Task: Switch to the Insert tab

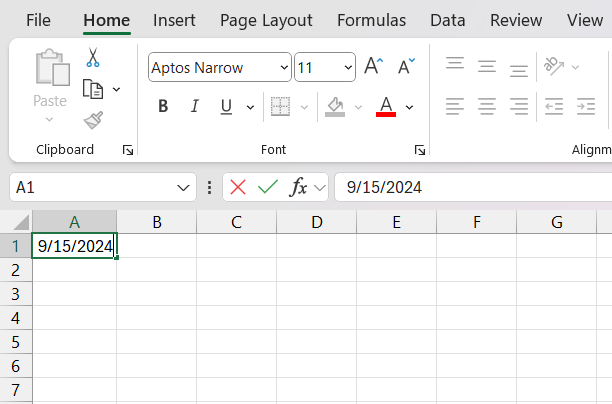Action: (x=174, y=20)
